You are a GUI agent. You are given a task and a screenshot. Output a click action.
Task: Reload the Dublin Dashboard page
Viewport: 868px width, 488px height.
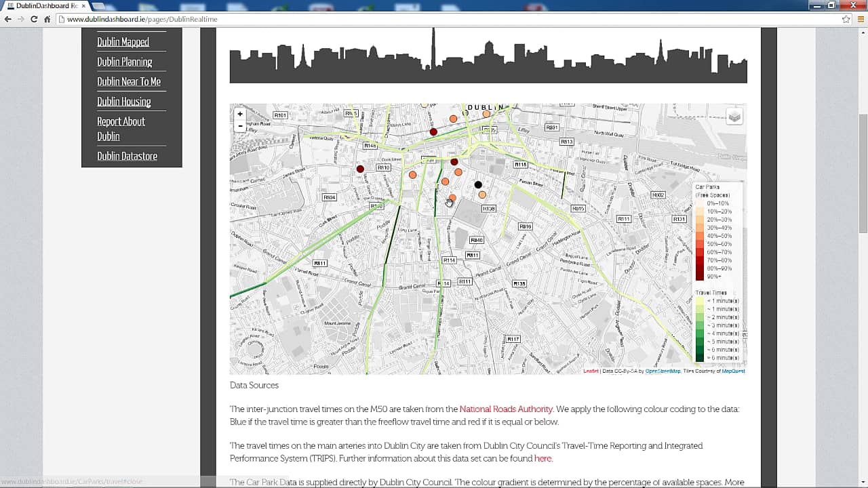[x=34, y=19]
